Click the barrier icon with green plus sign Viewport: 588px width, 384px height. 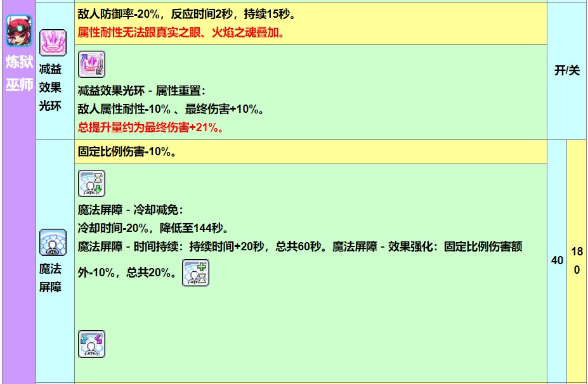[x=195, y=272]
